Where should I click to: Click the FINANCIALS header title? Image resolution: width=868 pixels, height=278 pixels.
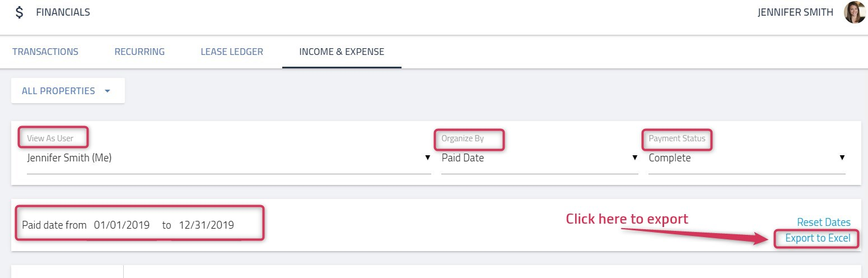coord(63,12)
